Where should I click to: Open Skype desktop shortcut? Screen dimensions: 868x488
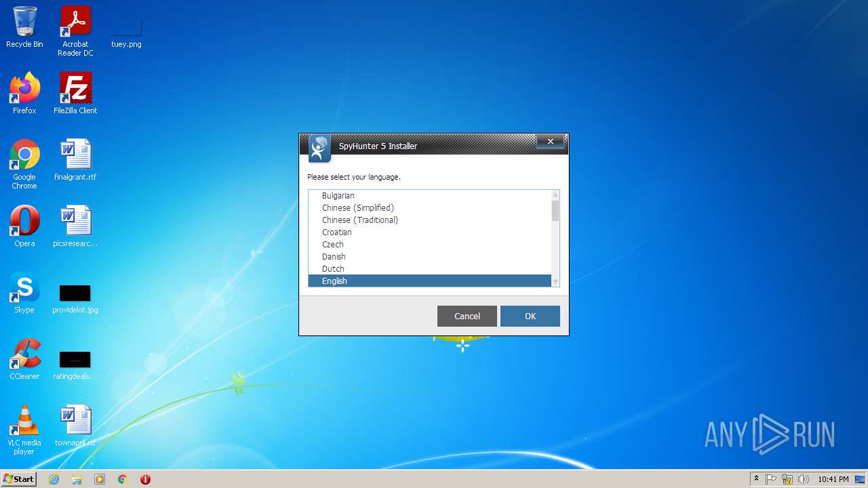click(x=24, y=293)
